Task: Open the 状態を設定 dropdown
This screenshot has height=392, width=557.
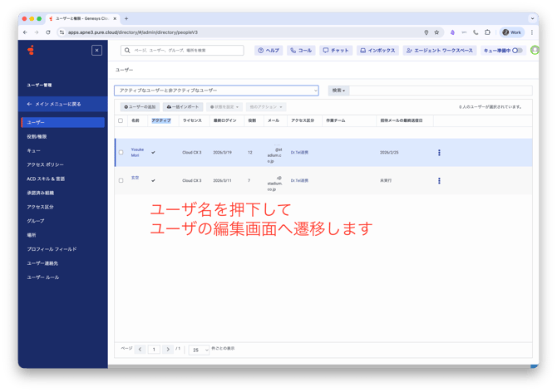Action: point(224,107)
